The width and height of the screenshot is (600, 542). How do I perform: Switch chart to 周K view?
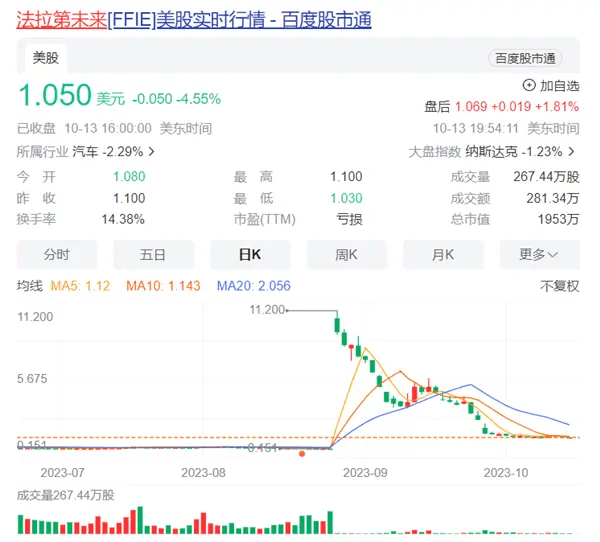346,255
